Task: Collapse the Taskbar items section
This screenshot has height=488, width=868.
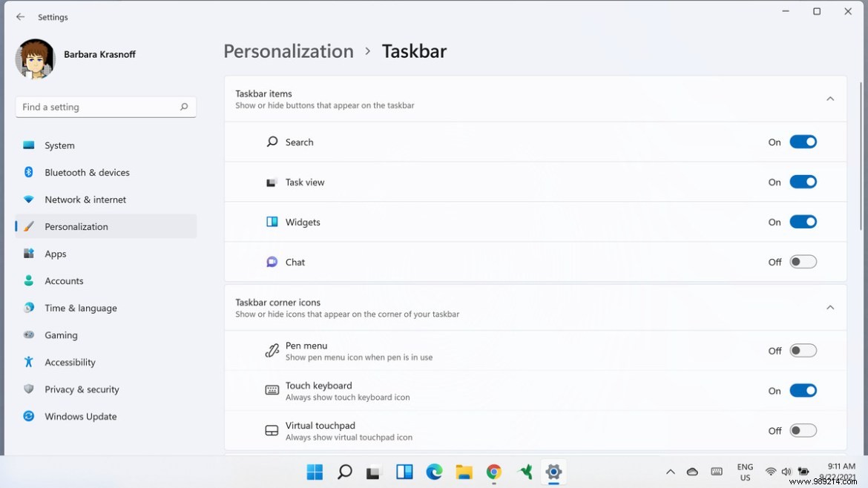Action: click(830, 98)
